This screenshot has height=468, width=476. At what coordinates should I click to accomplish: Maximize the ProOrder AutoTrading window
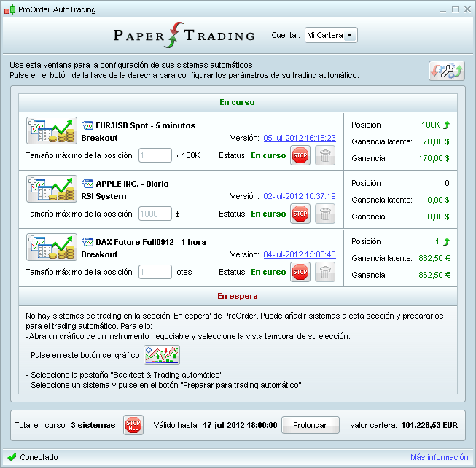(x=455, y=9)
